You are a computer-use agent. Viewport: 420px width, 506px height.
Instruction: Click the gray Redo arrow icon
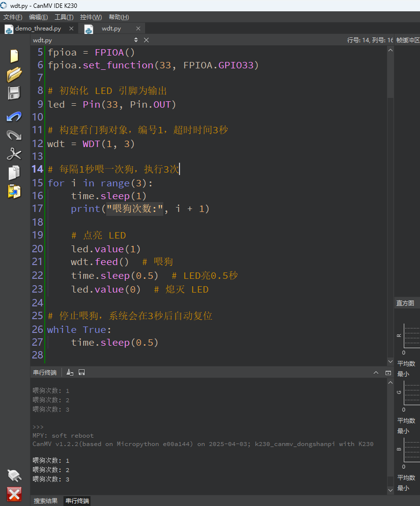pos(14,135)
